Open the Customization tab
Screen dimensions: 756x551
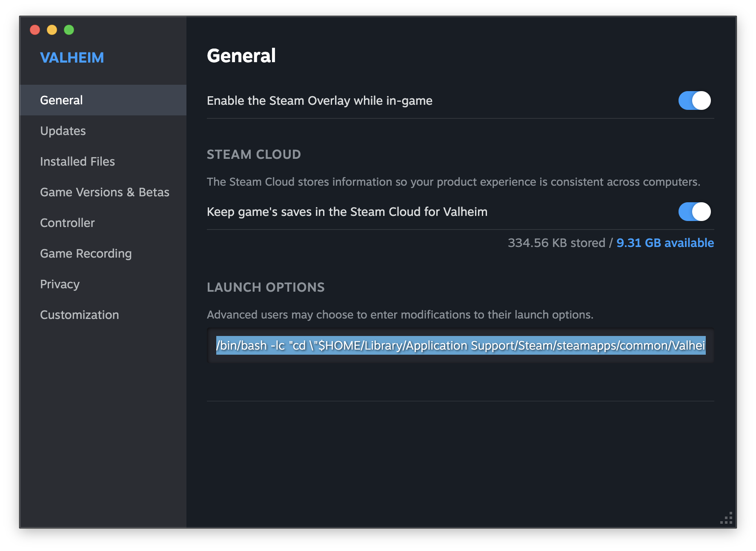[103, 315]
